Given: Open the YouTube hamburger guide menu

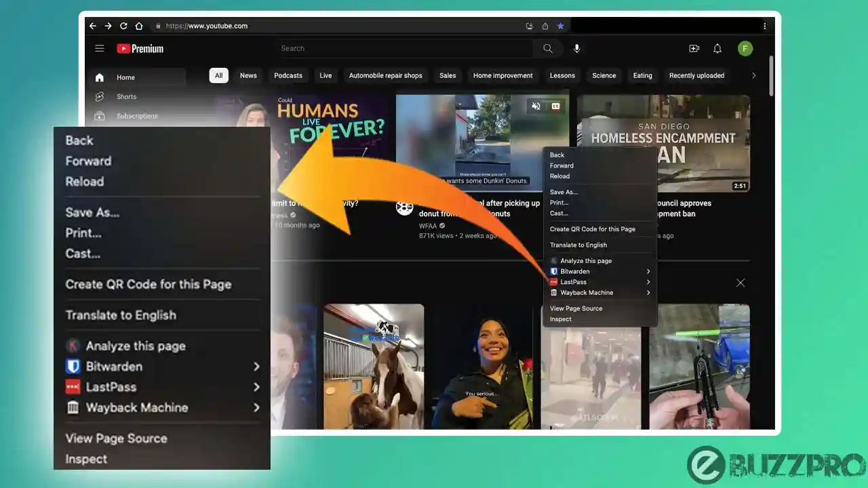Looking at the screenshot, I should click(100, 48).
